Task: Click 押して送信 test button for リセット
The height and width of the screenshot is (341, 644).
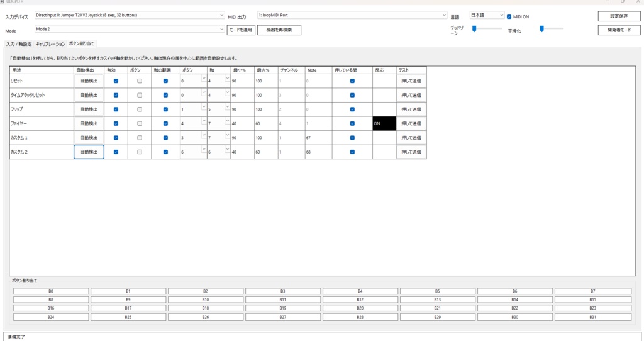Action: pyautogui.click(x=411, y=81)
